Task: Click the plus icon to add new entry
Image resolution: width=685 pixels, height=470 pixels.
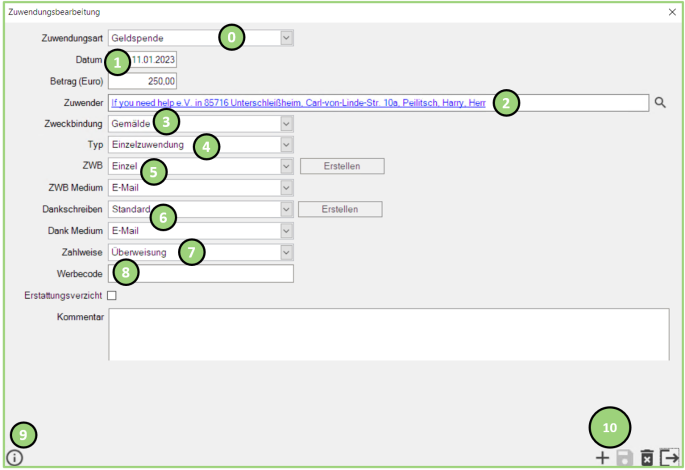Action: (602, 457)
